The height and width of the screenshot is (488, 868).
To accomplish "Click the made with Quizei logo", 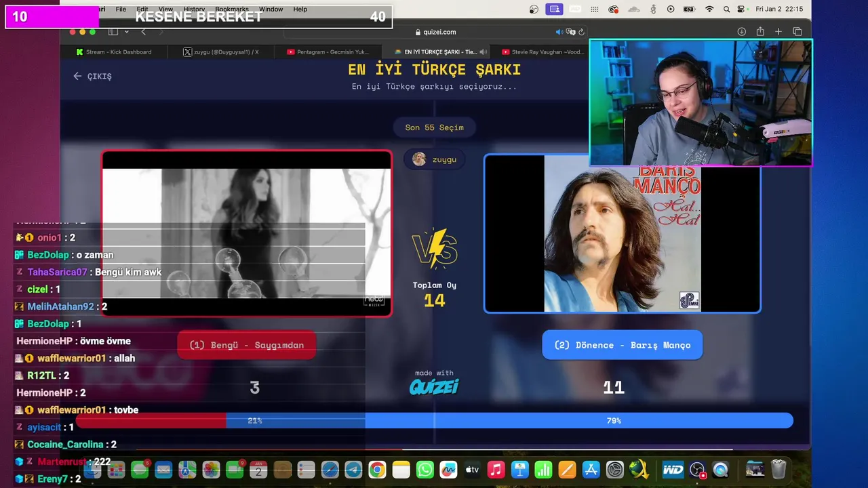I will [434, 383].
